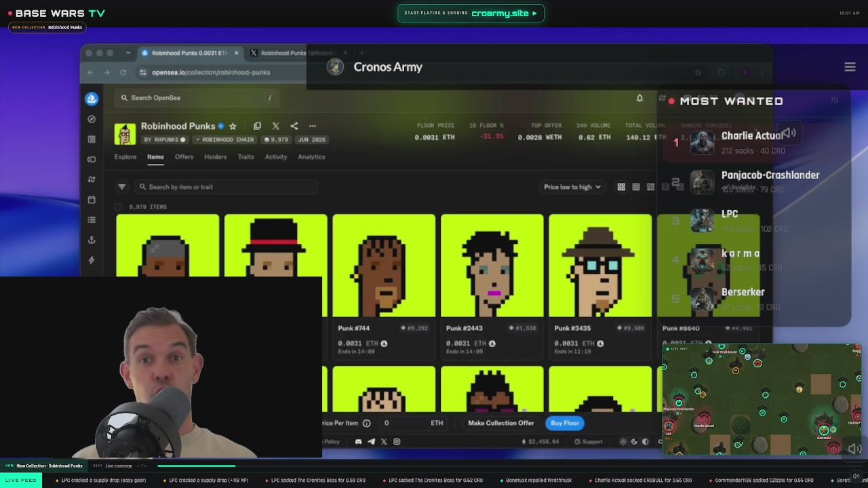Open the Support link in the footer
This screenshot has height=488, width=868.
point(588,442)
